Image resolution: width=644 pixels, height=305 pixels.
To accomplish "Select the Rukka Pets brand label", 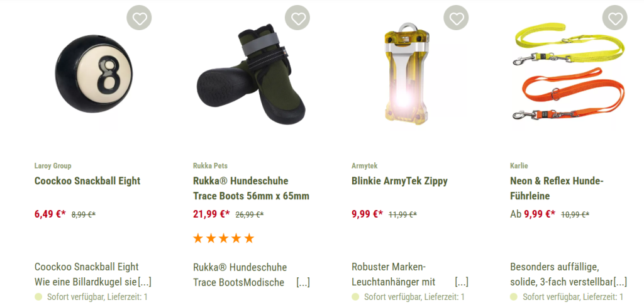I will click(210, 166).
